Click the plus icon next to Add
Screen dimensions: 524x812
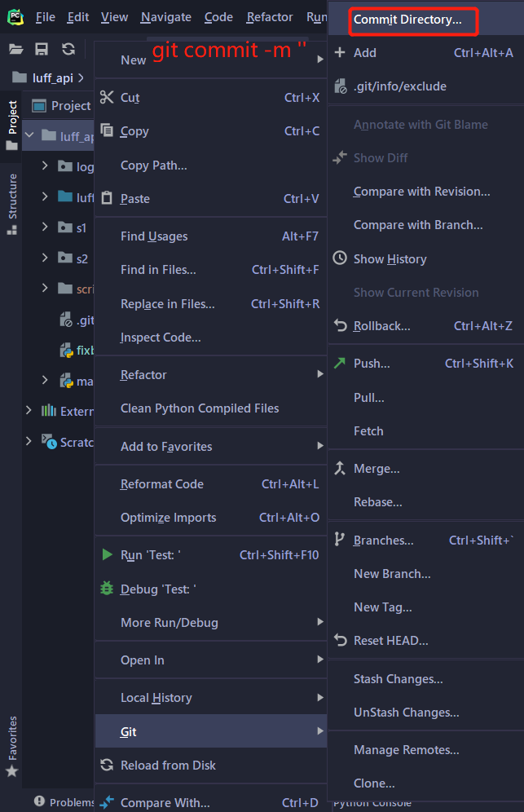coord(340,52)
